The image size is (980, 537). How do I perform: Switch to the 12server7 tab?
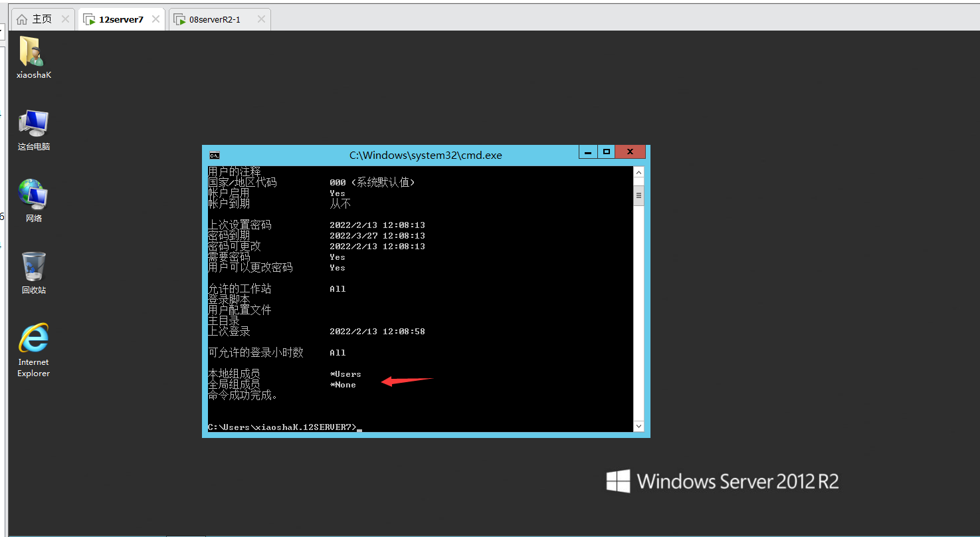[121, 19]
